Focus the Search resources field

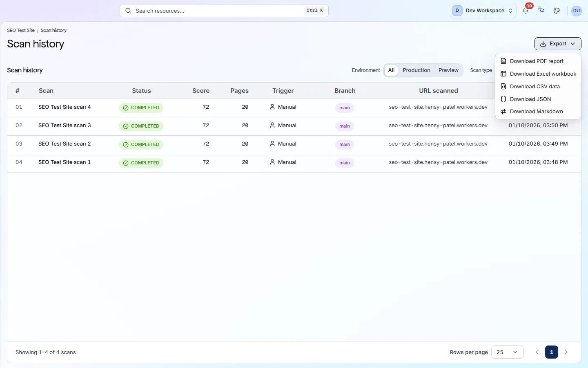[x=224, y=11]
